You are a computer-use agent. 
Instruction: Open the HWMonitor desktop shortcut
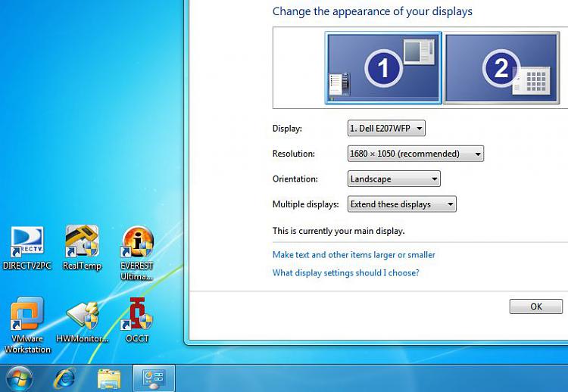tap(83, 322)
